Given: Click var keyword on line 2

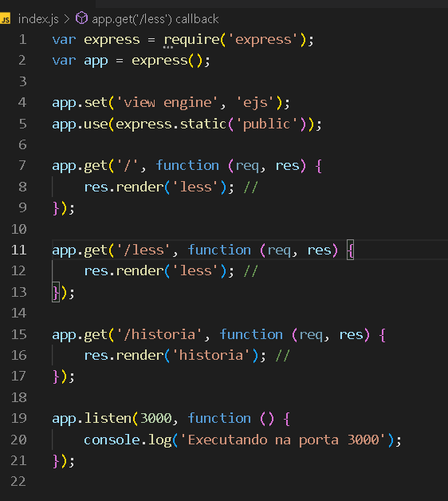Looking at the screenshot, I should coord(65,61).
